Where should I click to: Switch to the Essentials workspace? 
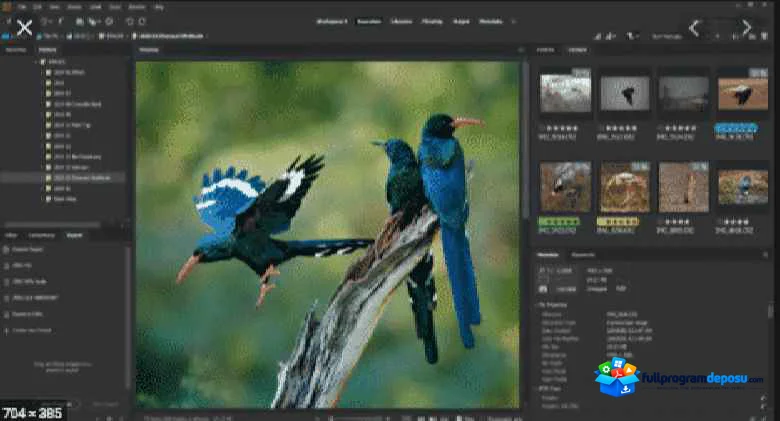pyautogui.click(x=369, y=21)
